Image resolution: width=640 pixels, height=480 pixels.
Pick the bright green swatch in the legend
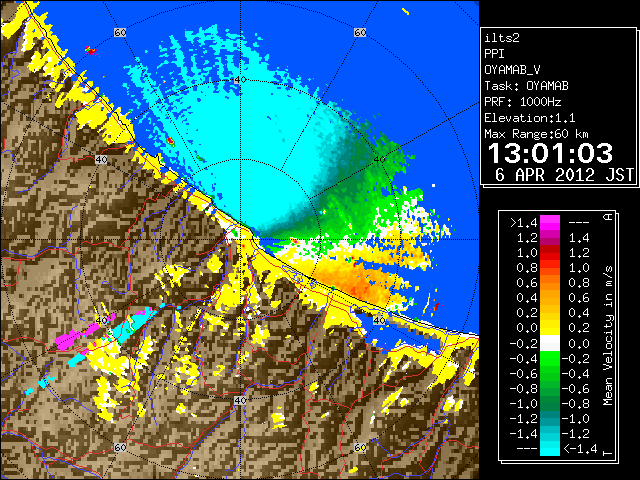550,358
